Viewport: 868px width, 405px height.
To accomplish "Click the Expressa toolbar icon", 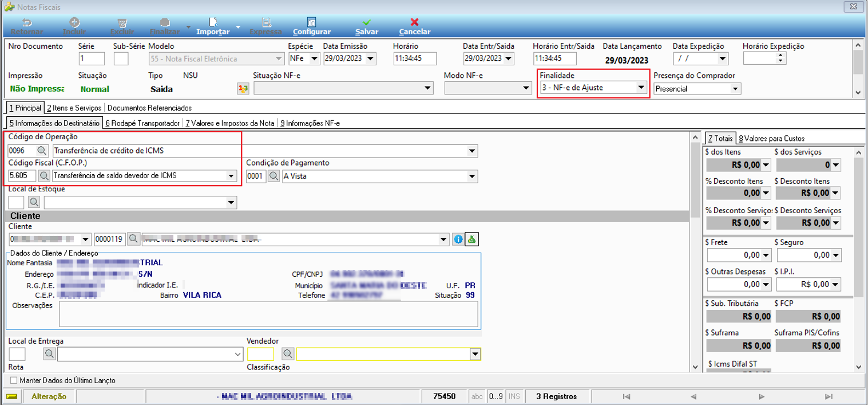I will 265,22.
